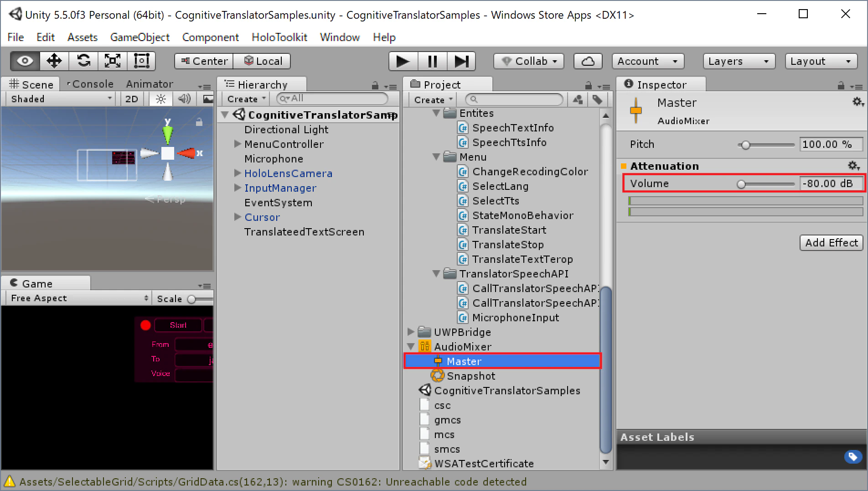Open the Collab dropdown
The width and height of the screenshot is (868, 491).
(x=529, y=61)
